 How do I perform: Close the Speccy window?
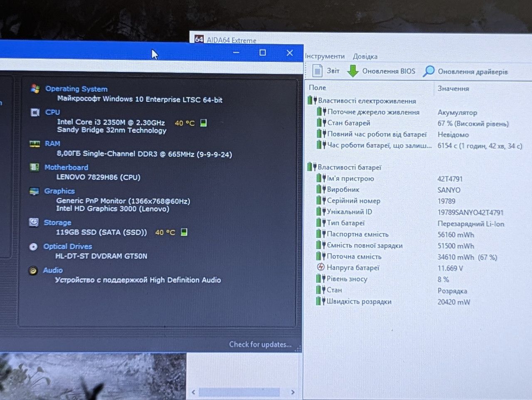point(290,53)
